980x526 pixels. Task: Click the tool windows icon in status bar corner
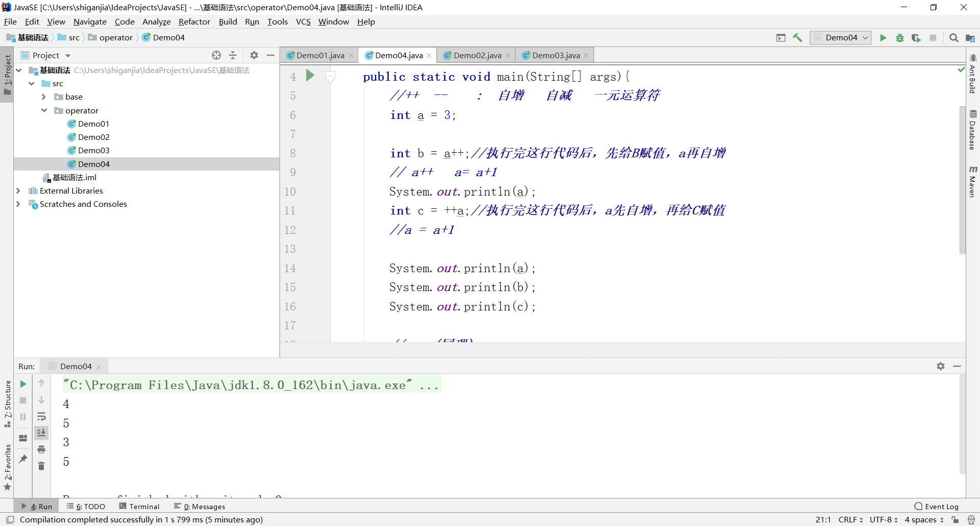point(10,520)
